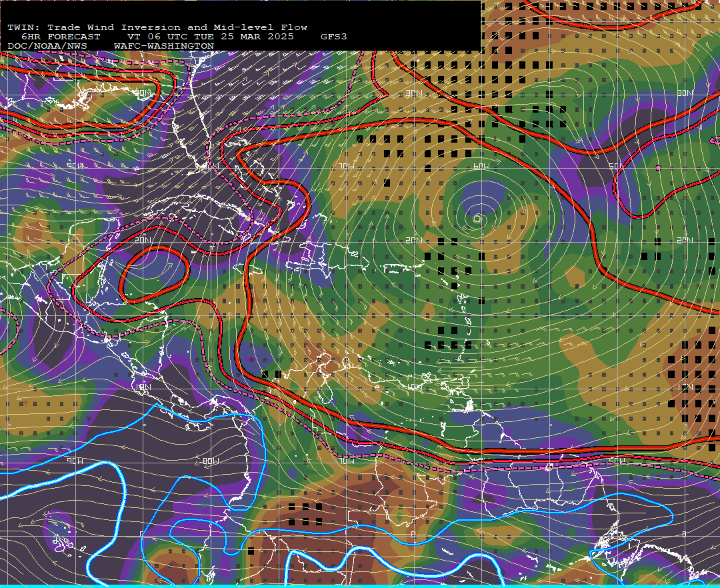Click the 'WAFC-WASHINGTON' label
The width and height of the screenshot is (720, 588).
pos(164,47)
